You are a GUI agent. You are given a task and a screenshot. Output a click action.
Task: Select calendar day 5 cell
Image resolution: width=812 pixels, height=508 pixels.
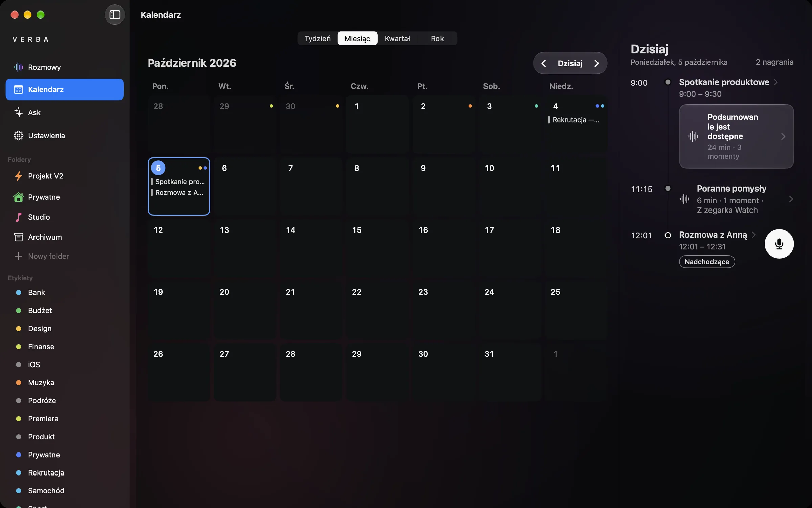pos(179,186)
